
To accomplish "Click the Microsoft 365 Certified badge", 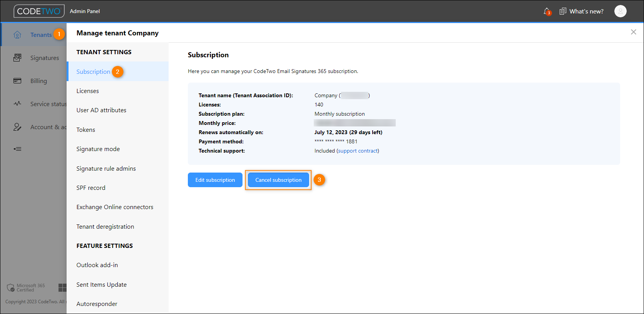I will [26, 287].
